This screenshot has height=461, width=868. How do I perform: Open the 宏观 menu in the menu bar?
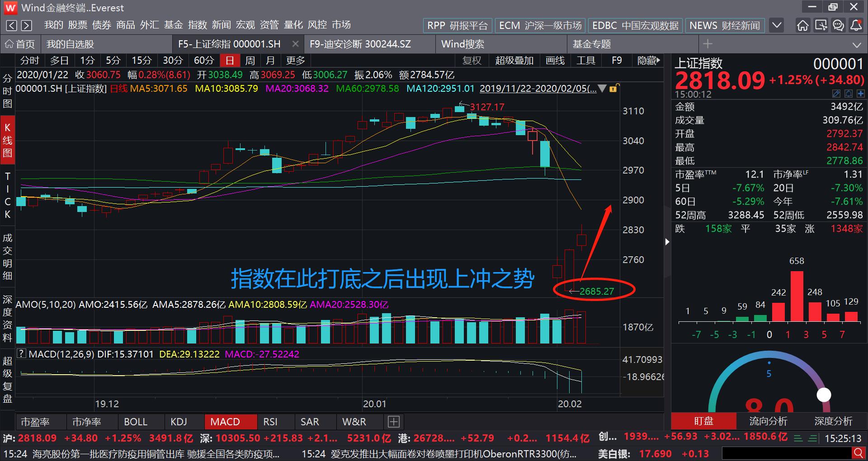click(245, 25)
